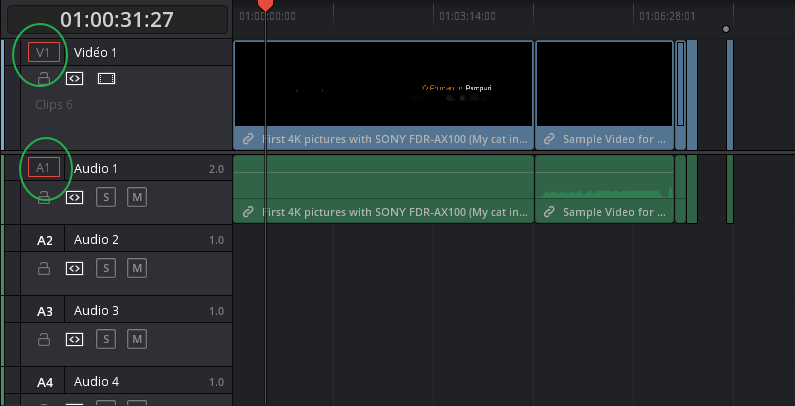The image size is (795, 406).
Task: Toggle auto track selector on Audio 2
Action: 75,268
